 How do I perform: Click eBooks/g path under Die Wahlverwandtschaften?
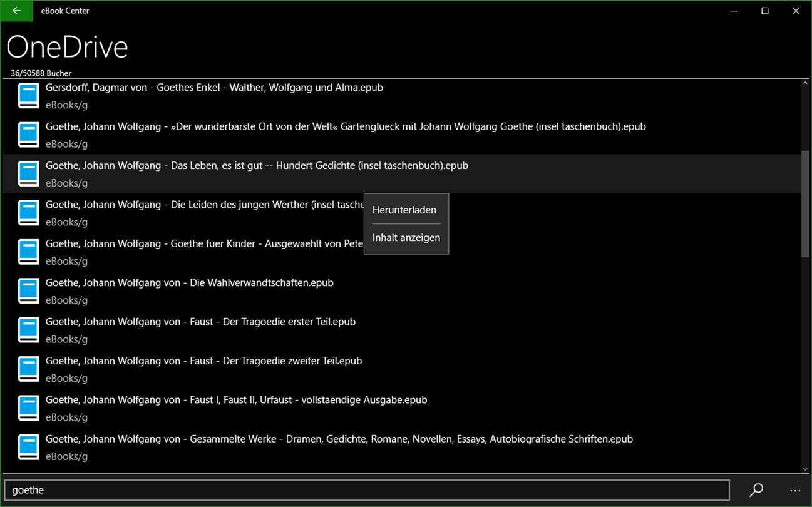(66, 300)
